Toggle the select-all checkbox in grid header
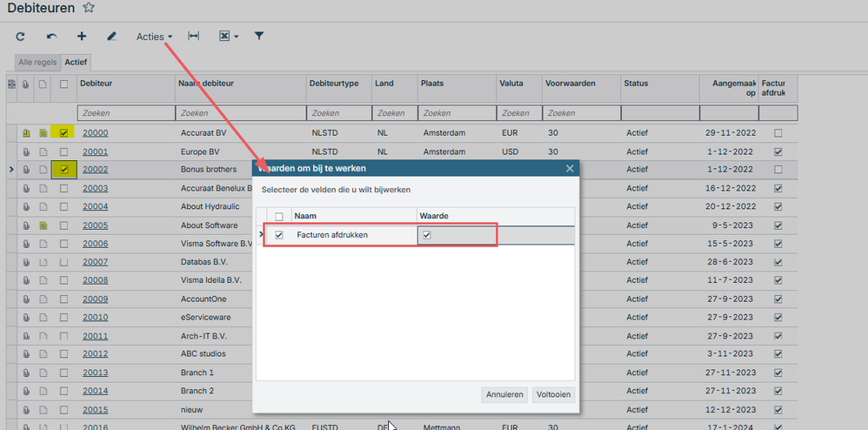The image size is (868, 430). [x=63, y=84]
